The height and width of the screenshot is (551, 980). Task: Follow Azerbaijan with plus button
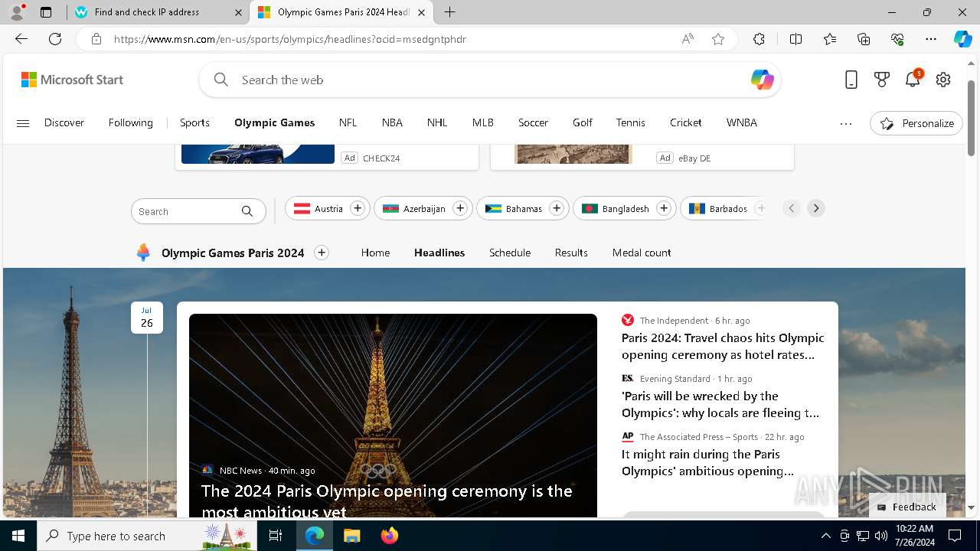coord(460,208)
